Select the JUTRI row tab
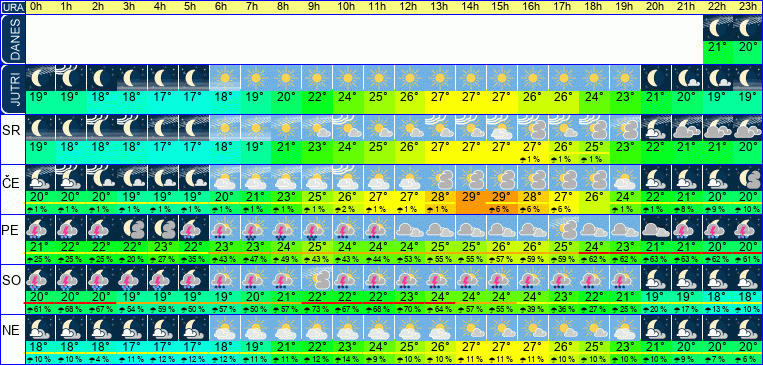 coord(13,90)
